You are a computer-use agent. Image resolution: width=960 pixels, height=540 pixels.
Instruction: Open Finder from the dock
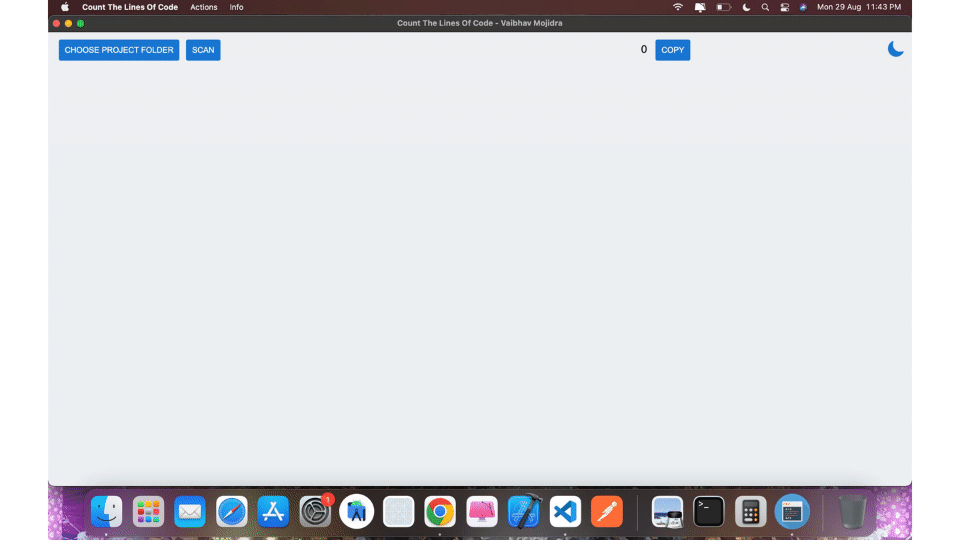click(x=107, y=512)
